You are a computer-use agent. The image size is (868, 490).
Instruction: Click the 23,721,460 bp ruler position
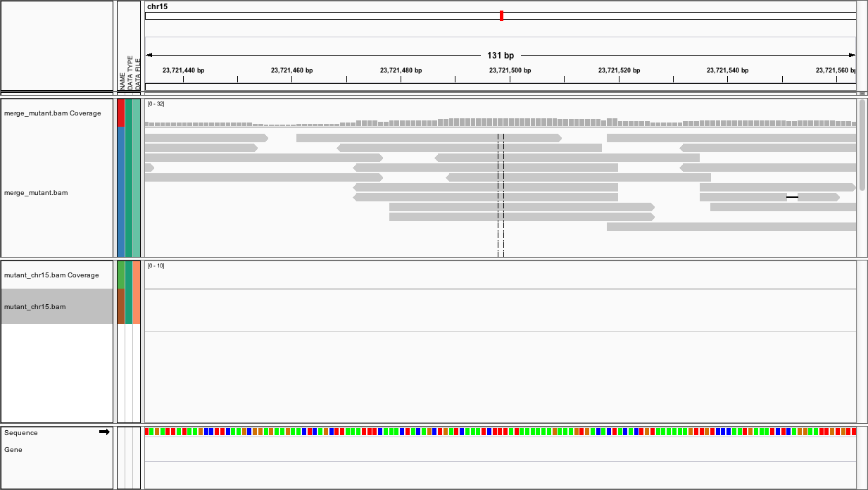(x=291, y=70)
